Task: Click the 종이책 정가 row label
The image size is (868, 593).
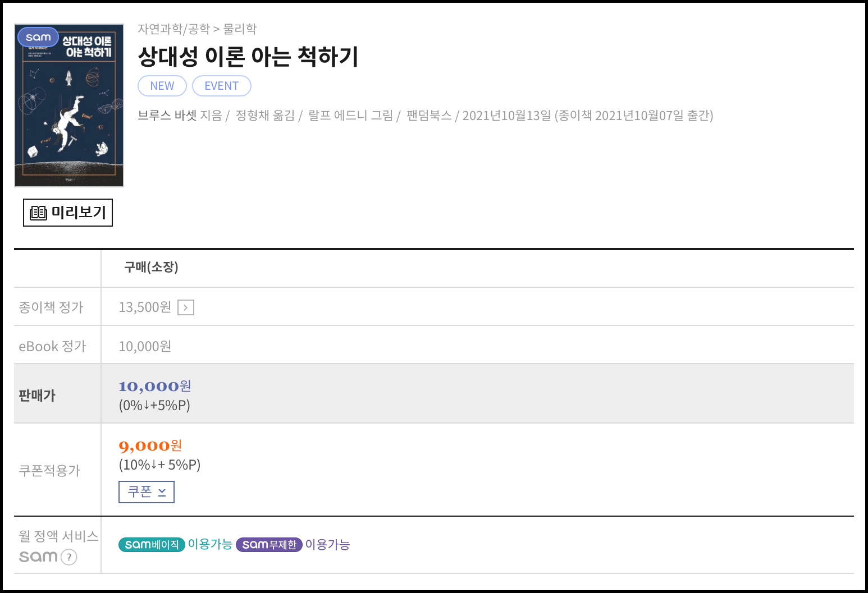Action: pos(51,307)
